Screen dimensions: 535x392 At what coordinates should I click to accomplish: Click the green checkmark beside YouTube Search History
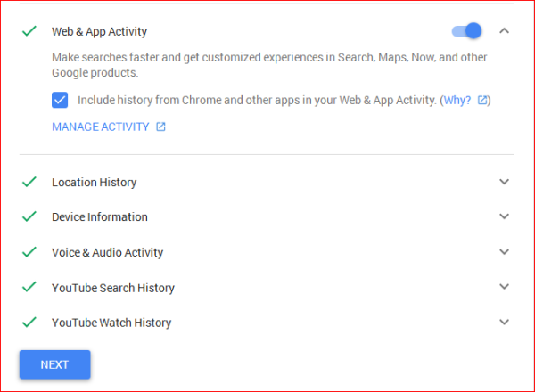coord(29,287)
